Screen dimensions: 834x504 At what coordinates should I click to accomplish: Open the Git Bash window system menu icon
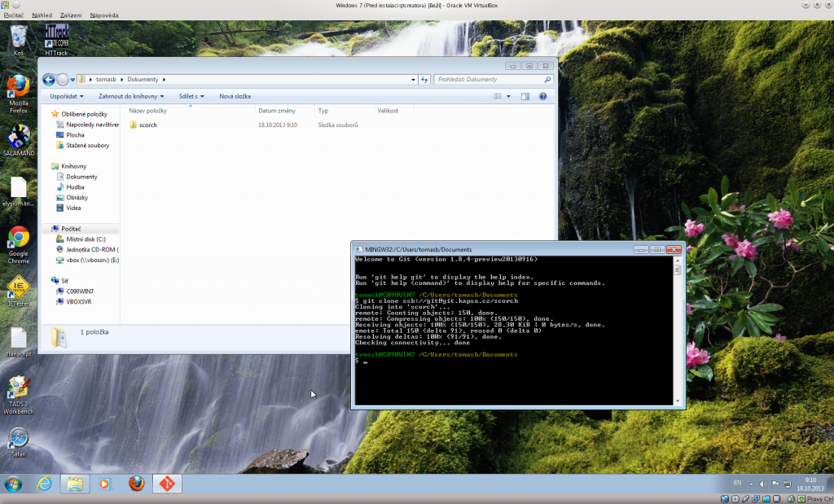pyautogui.click(x=358, y=249)
